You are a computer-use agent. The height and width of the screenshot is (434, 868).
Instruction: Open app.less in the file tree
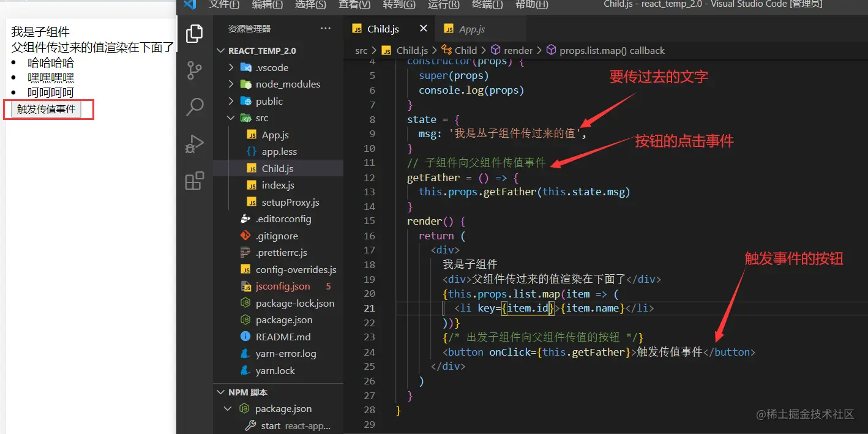point(278,152)
